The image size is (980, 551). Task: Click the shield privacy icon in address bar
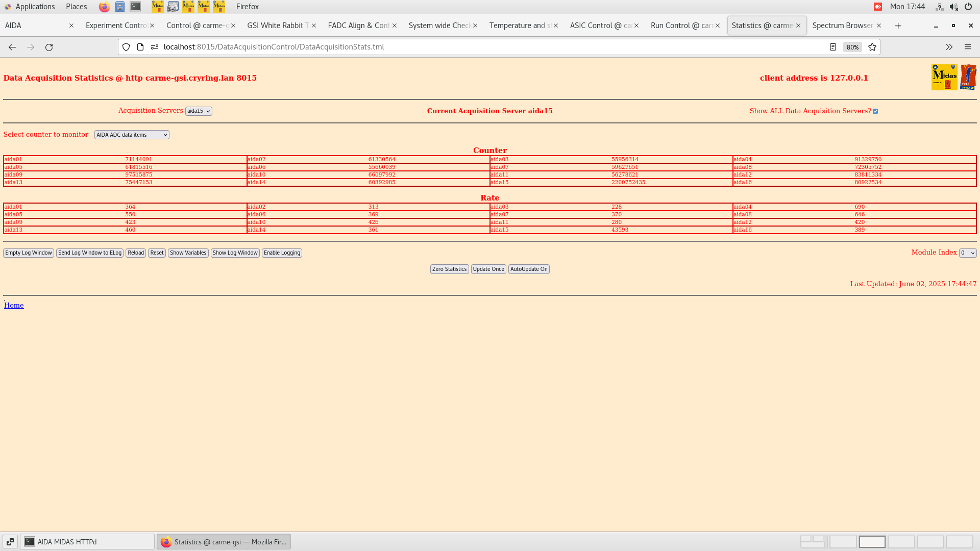(126, 47)
